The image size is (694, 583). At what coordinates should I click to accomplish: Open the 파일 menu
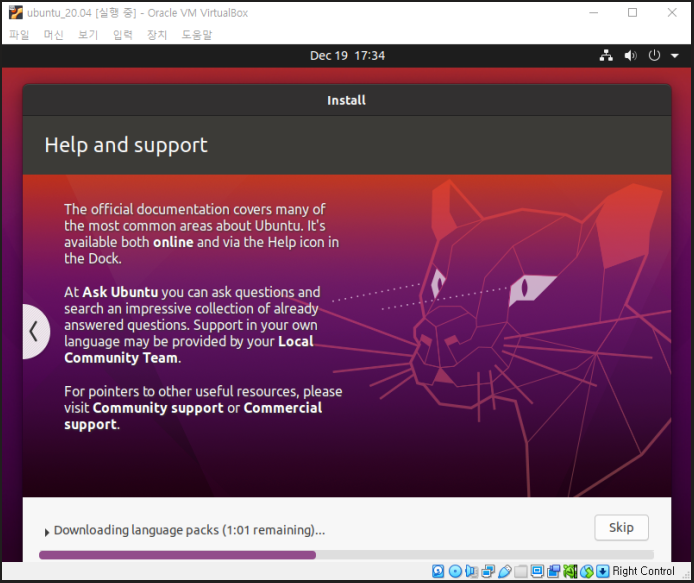tap(19, 35)
